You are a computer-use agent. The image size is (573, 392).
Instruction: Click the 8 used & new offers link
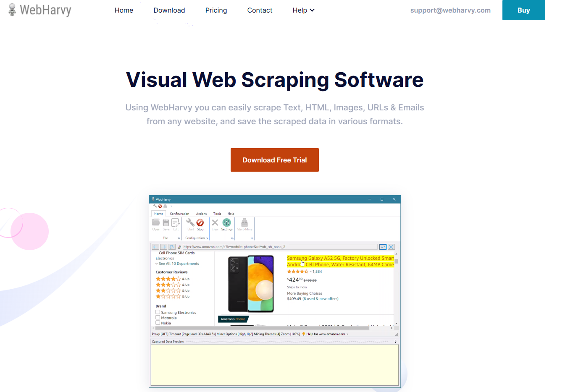pyautogui.click(x=321, y=299)
